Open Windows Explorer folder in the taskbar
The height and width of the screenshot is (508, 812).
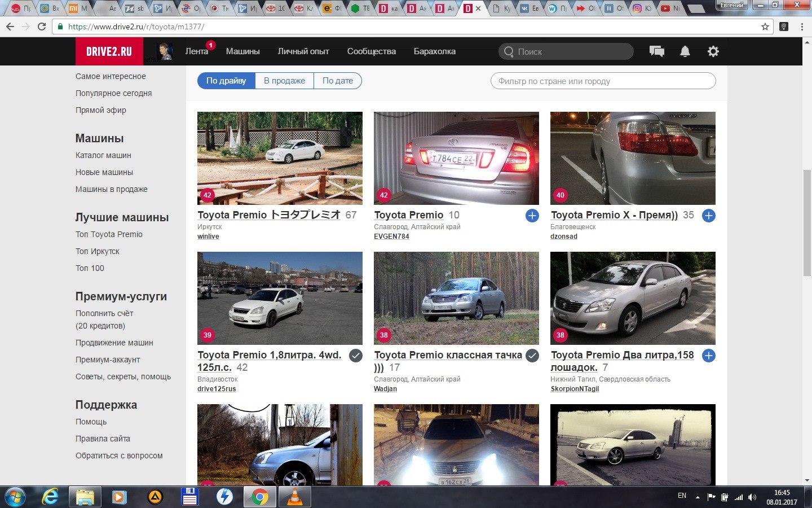pyautogui.click(x=85, y=497)
